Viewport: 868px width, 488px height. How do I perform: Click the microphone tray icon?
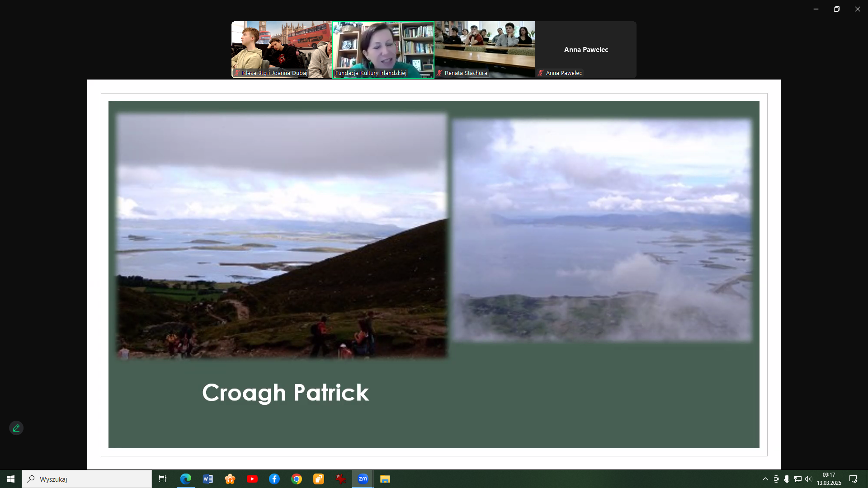tap(787, 479)
